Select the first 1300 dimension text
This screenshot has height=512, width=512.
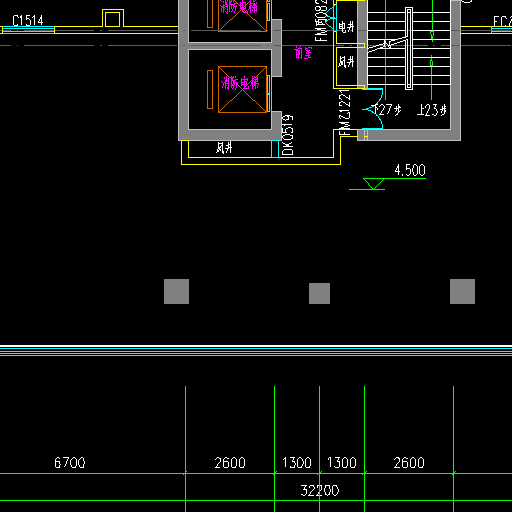click(297, 463)
